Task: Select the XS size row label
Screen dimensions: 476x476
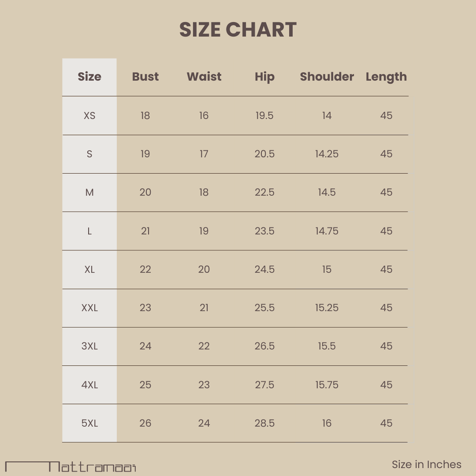Action: click(x=89, y=115)
